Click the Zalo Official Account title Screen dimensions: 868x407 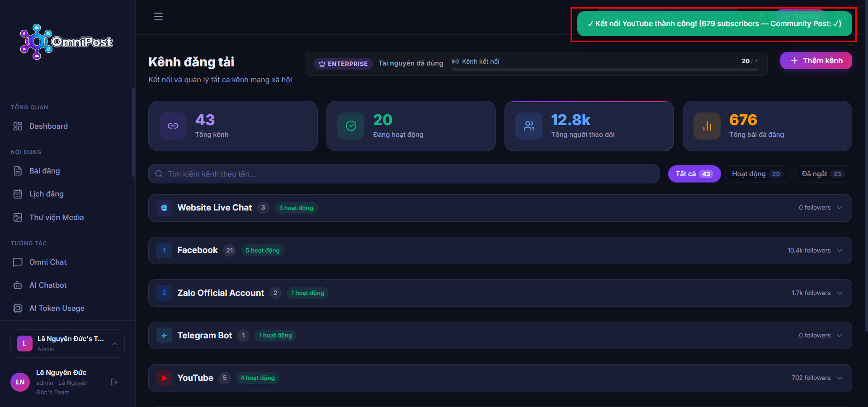point(221,293)
